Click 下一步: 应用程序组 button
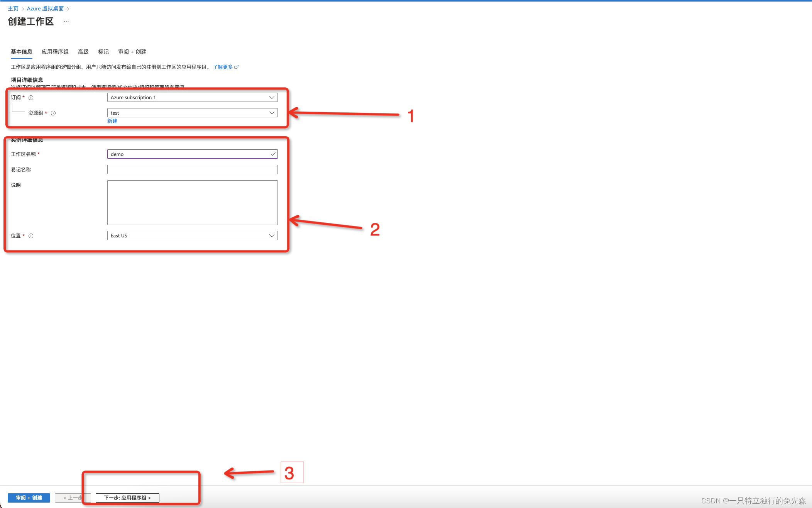The height and width of the screenshot is (508, 812). [x=127, y=498]
